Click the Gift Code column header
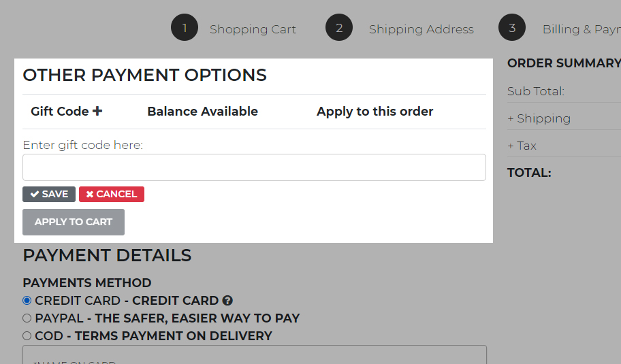The width and height of the screenshot is (621, 364). tap(59, 112)
